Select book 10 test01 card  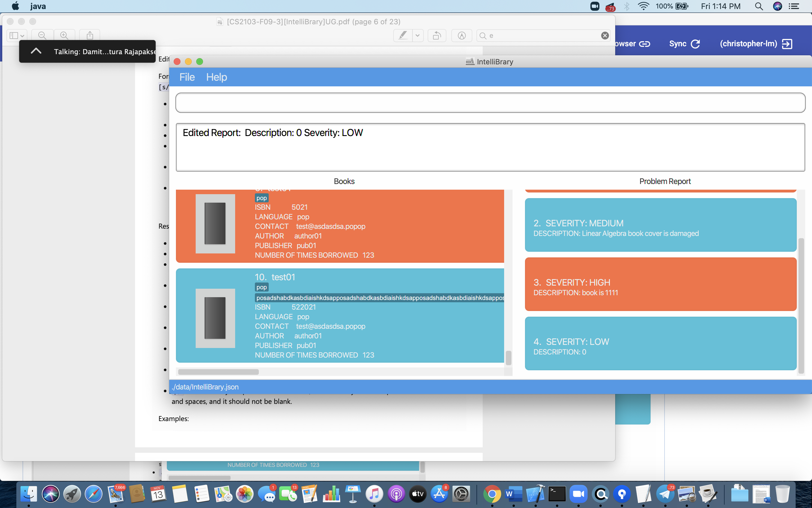click(340, 316)
